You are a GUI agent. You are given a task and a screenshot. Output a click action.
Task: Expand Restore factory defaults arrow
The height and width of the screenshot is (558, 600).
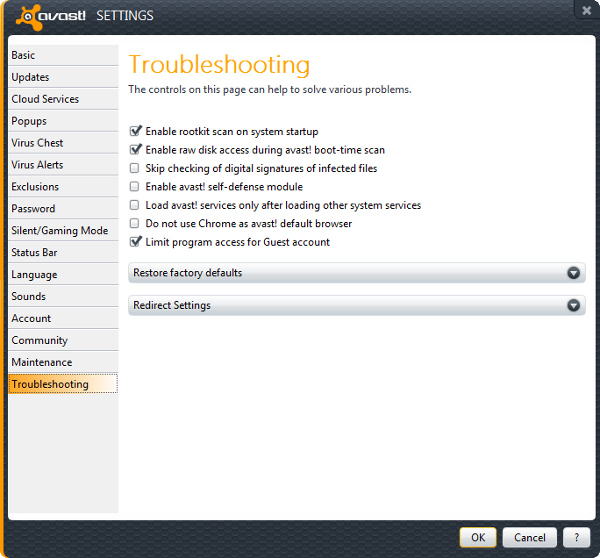click(x=573, y=273)
